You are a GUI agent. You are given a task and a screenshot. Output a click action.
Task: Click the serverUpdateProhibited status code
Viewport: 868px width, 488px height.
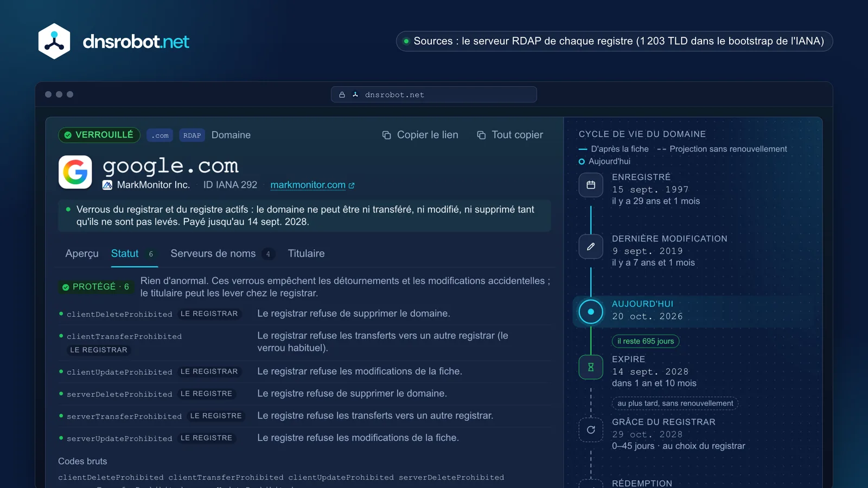[119, 439]
